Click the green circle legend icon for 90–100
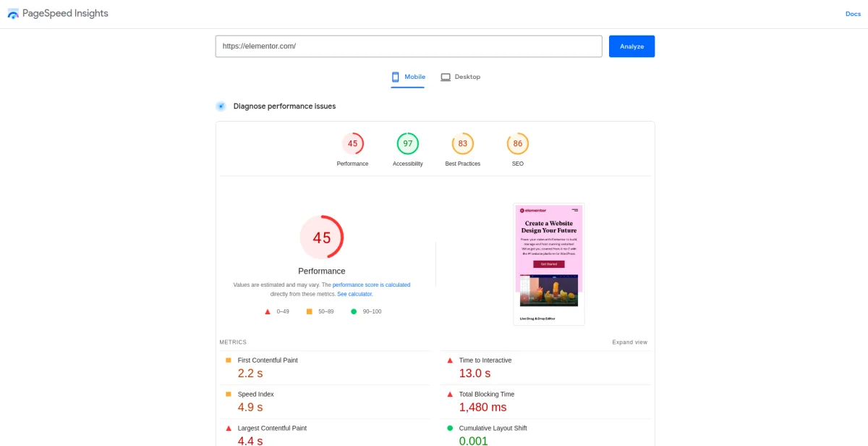 (354, 311)
